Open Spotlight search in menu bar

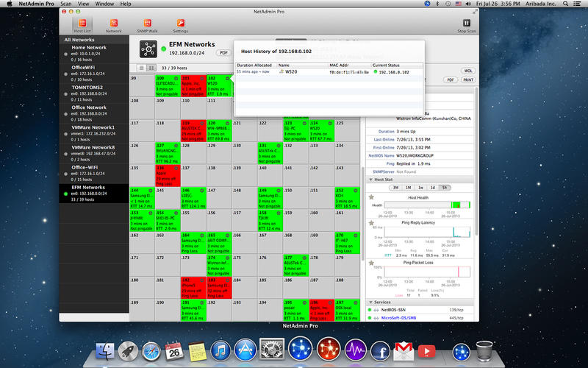pyautogui.click(x=565, y=4)
